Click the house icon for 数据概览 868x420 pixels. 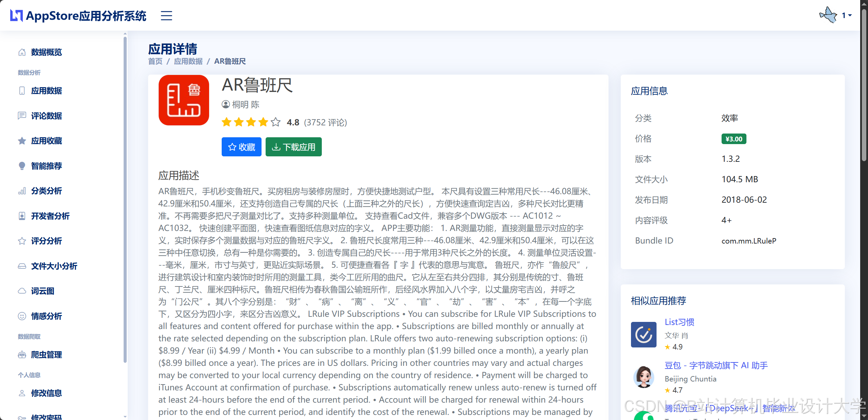tap(22, 52)
